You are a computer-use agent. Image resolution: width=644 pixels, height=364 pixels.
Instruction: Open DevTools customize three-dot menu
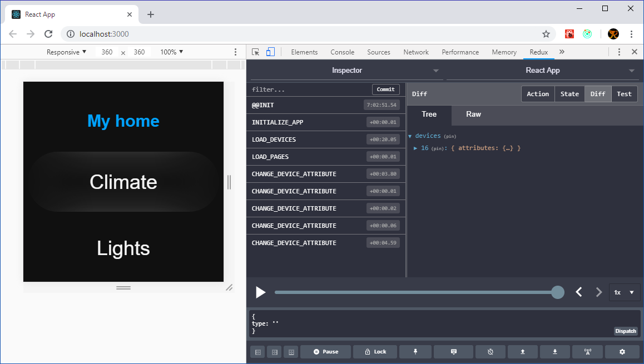619,52
